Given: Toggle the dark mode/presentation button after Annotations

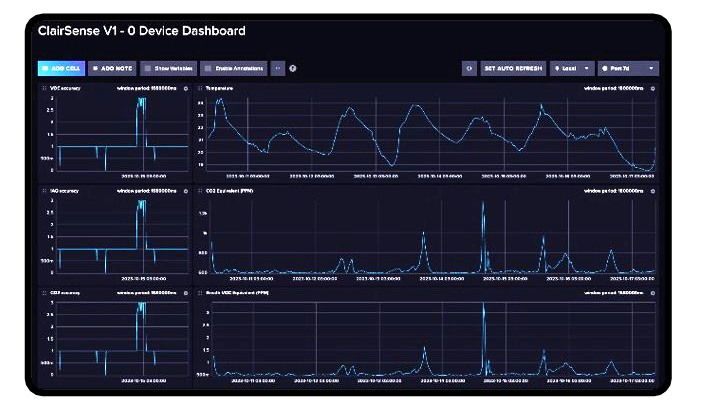Looking at the screenshot, I should coord(278,68).
